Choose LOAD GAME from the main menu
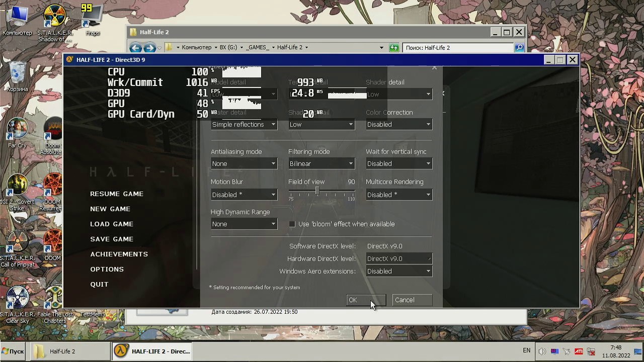The height and width of the screenshot is (362, 644). point(112,224)
